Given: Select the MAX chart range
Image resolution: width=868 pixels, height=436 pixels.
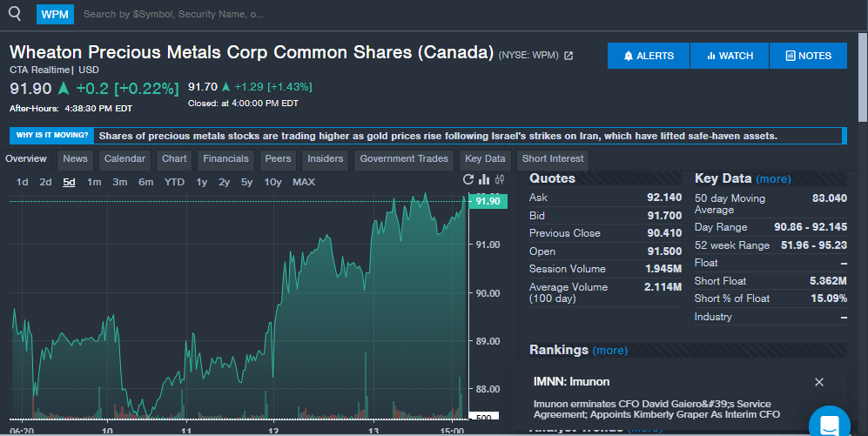Looking at the screenshot, I should tap(304, 182).
